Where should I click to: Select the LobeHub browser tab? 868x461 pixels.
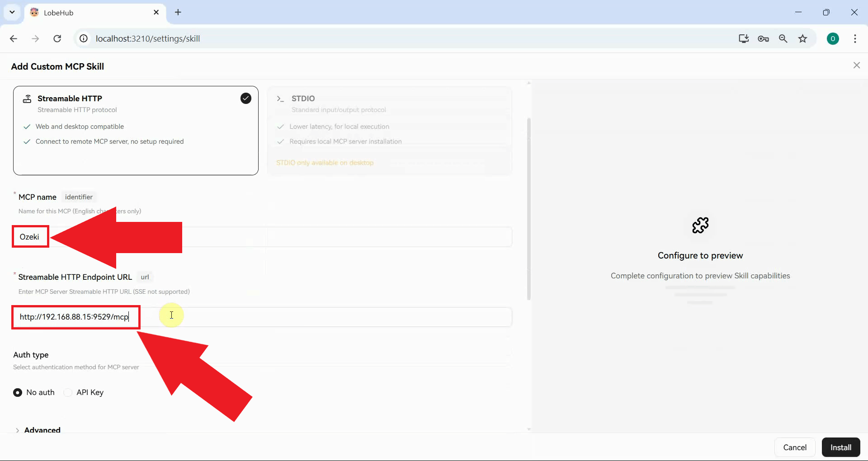coord(95,13)
